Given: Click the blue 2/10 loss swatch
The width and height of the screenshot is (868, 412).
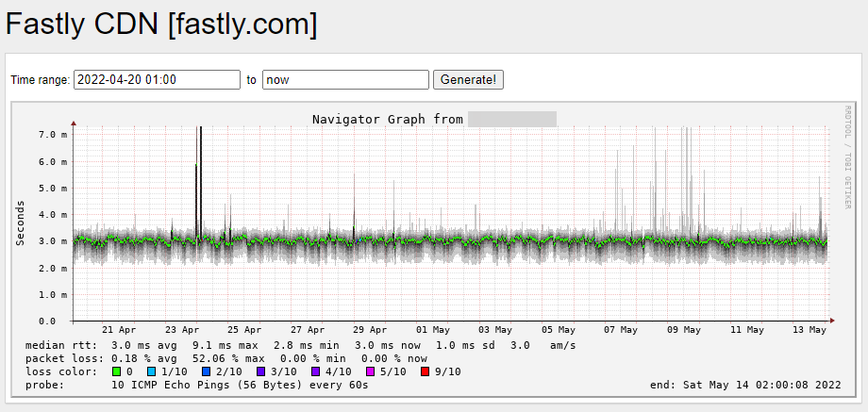Looking at the screenshot, I should [207, 371].
